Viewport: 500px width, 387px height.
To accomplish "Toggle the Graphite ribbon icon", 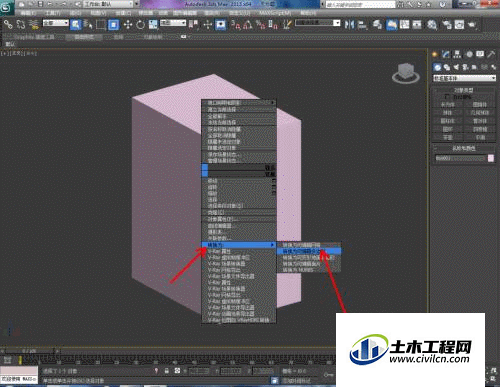I will [392, 24].
